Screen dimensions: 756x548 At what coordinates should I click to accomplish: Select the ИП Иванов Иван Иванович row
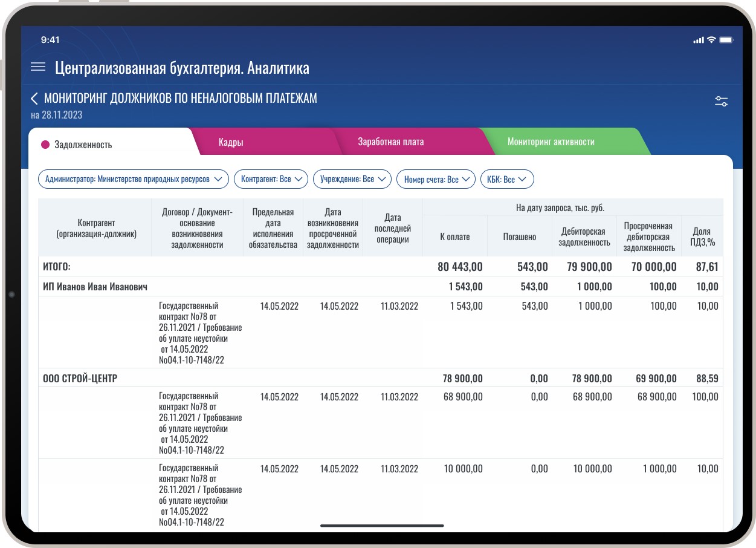tap(95, 287)
